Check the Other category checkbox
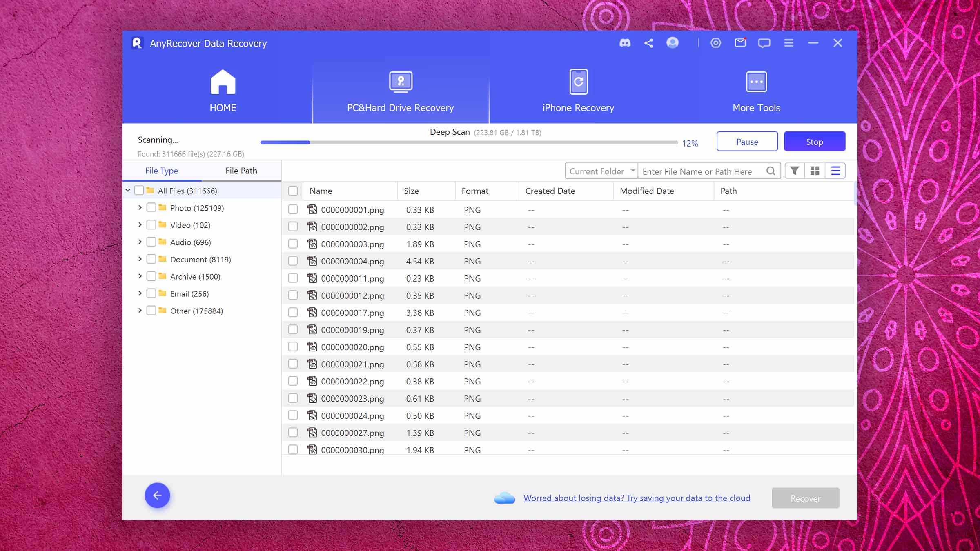The height and width of the screenshot is (551, 980). [x=151, y=311]
